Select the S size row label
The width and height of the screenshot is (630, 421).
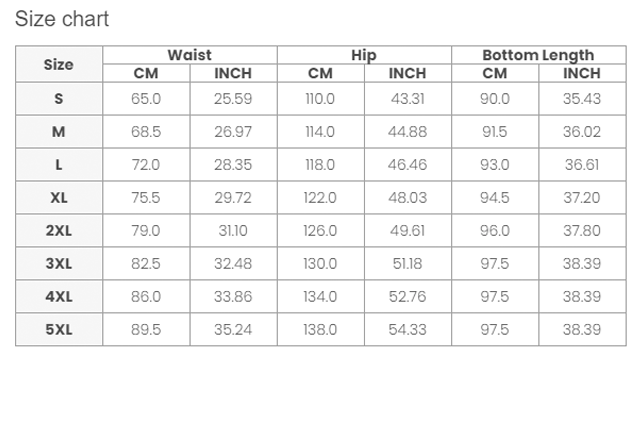tap(59, 98)
